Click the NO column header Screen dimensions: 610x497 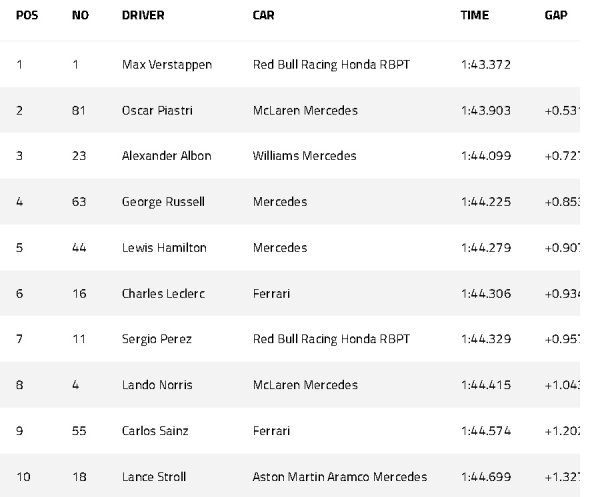pyautogui.click(x=81, y=15)
